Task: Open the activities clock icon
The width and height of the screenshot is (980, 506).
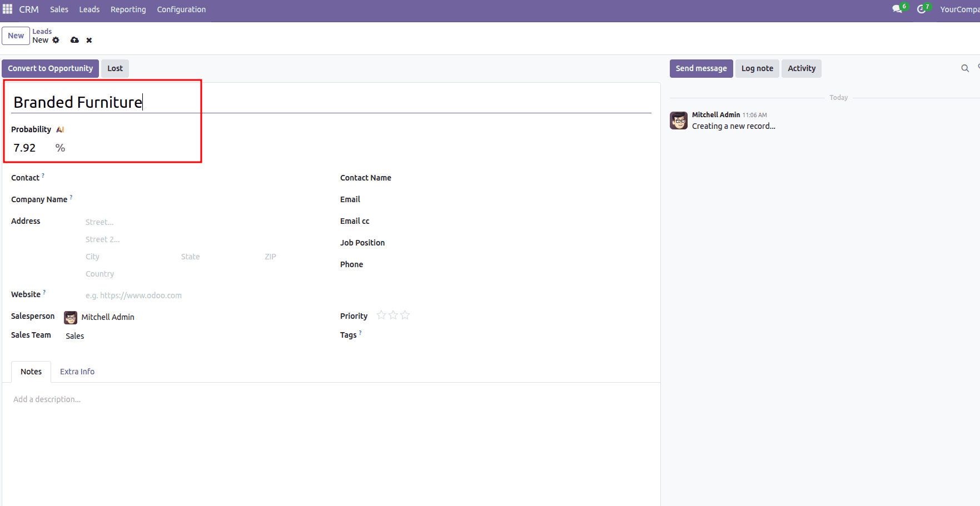Action: click(921, 8)
